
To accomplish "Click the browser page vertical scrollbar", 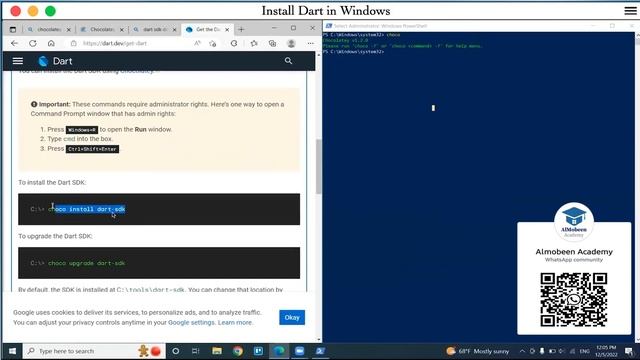I will point(318,167).
